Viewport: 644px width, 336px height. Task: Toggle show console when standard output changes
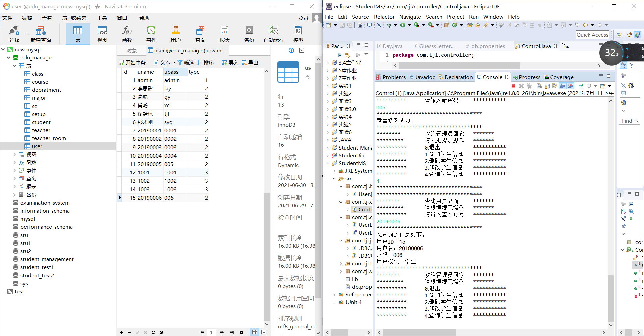click(563, 86)
